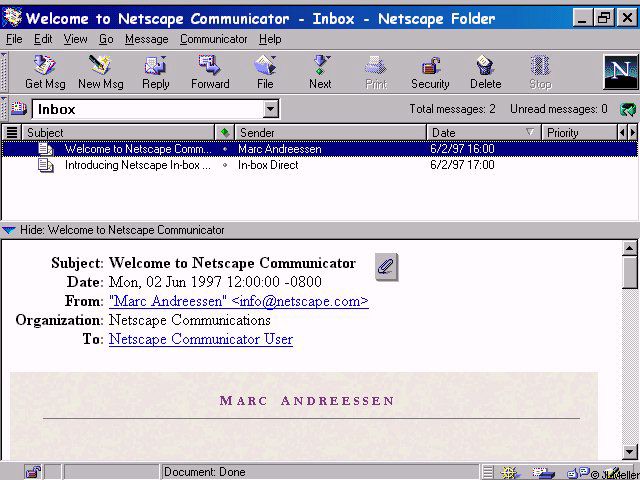
Task: Sort by the Priority column header
Action: pos(579,132)
